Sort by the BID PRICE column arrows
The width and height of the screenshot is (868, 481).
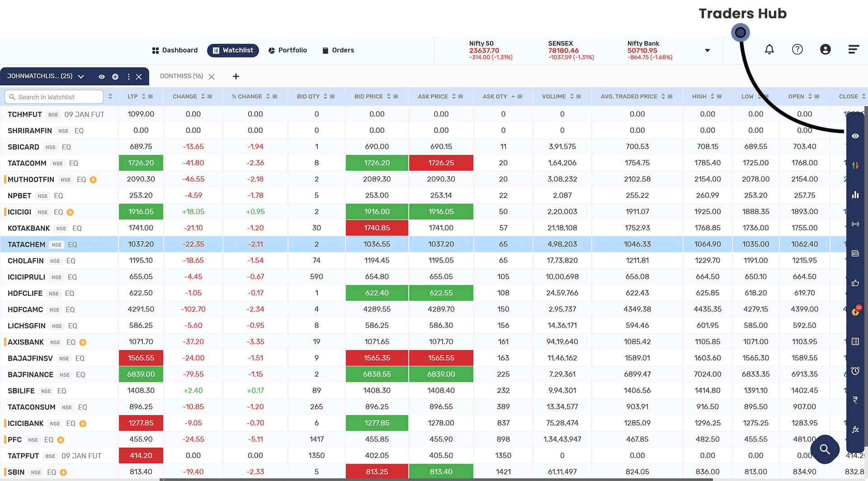389,97
